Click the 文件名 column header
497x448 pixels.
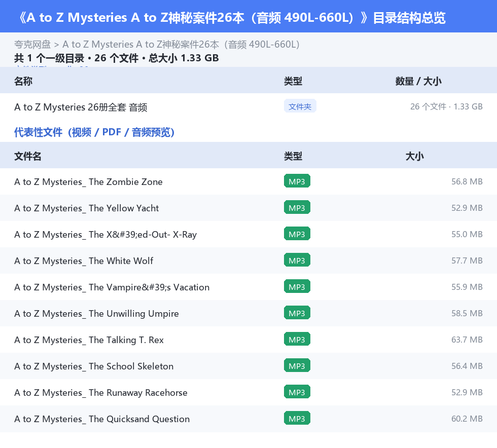27,156
